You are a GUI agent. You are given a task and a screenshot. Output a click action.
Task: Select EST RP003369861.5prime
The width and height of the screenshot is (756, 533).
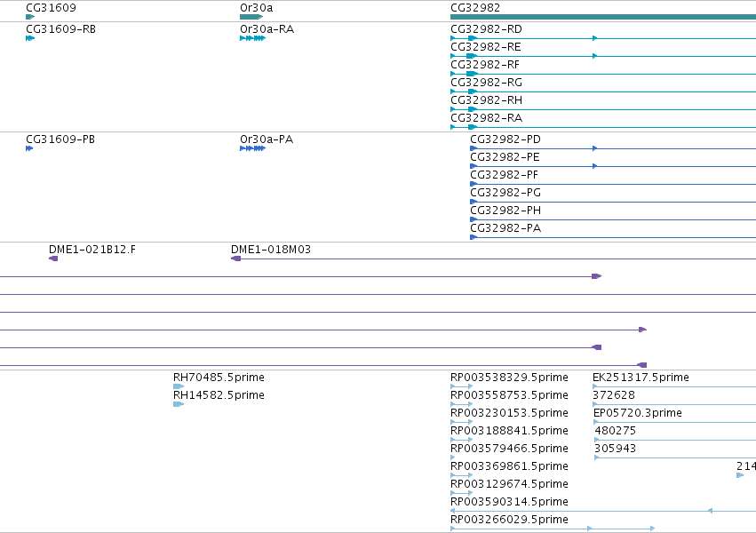509,466
